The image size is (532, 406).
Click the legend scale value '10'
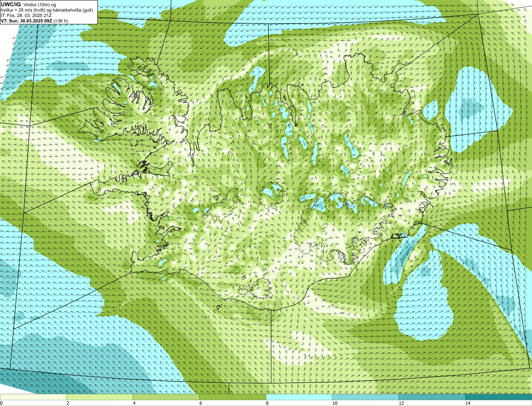(x=335, y=403)
